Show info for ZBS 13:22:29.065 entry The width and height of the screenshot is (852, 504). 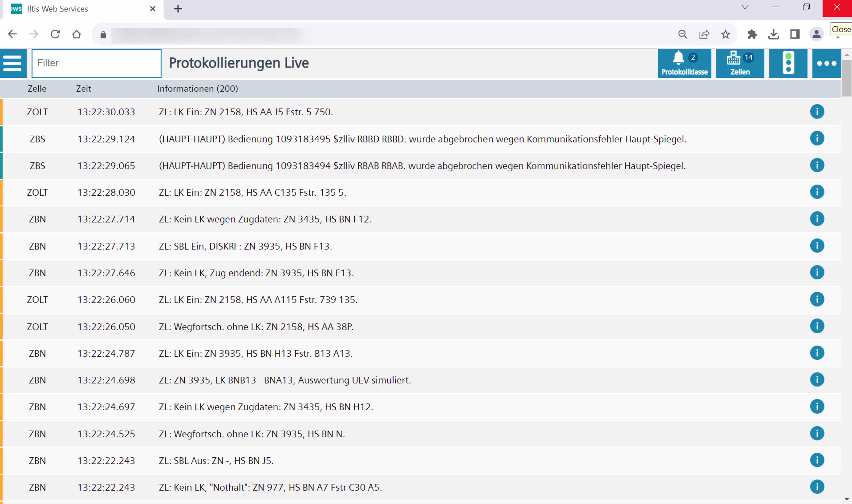pyautogui.click(x=817, y=165)
